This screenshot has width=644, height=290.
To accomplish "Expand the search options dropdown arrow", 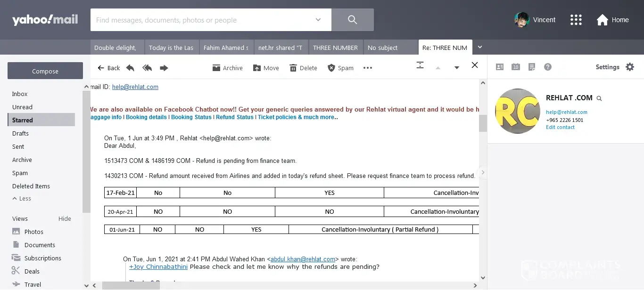I will [x=318, y=20].
